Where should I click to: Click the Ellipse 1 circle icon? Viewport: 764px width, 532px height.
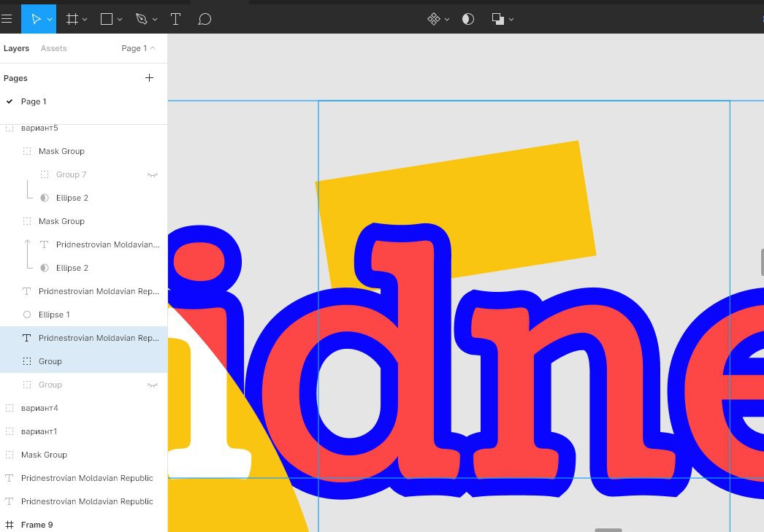[x=27, y=315]
